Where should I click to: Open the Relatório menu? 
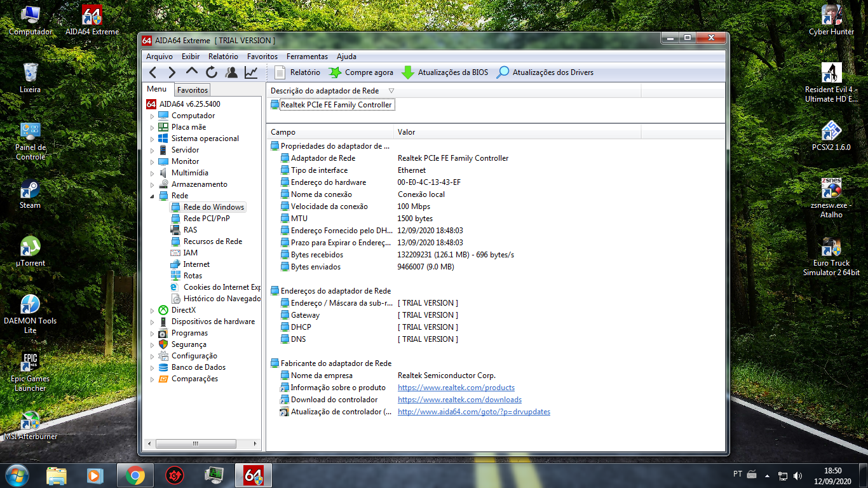coord(223,57)
